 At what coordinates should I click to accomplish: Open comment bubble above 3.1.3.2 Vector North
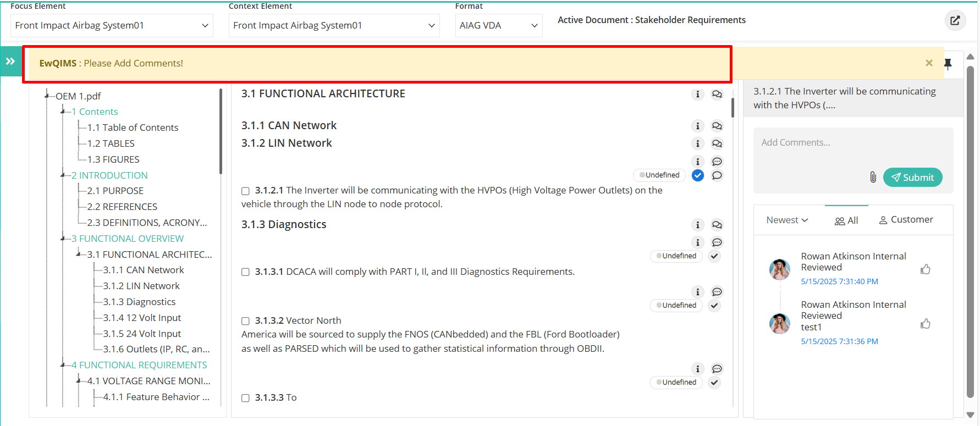[x=717, y=292]
